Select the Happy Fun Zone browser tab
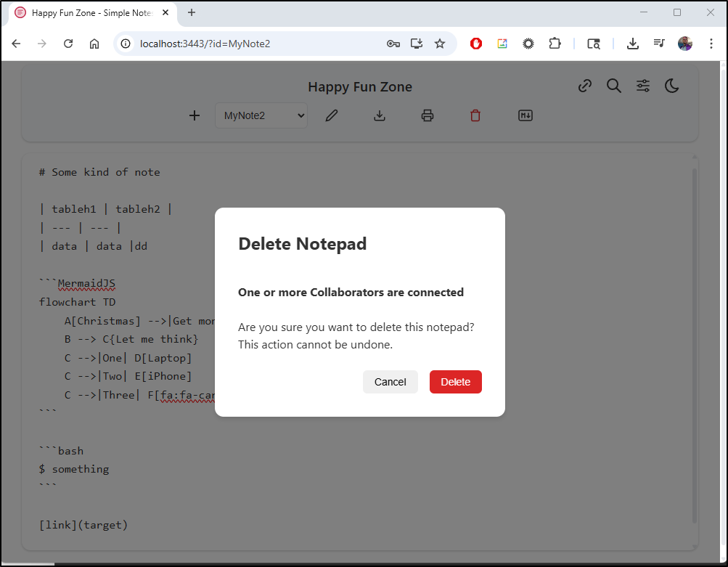The height and width of the screenshot is (567, 728). 93,13
